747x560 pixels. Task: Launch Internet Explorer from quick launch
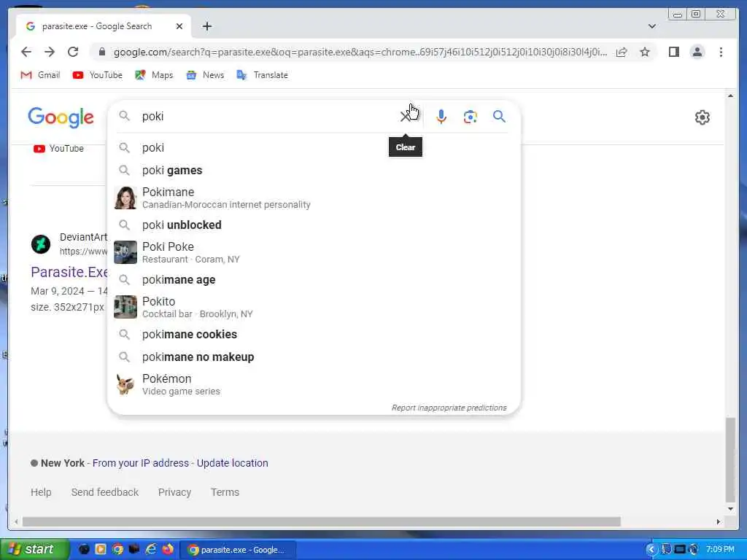[x=151, y=549]
